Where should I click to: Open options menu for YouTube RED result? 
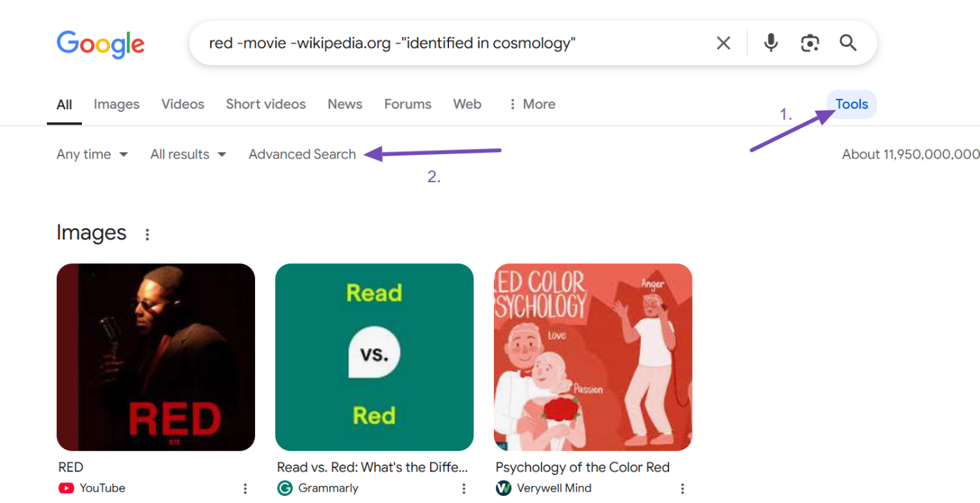tap(245, 488)
